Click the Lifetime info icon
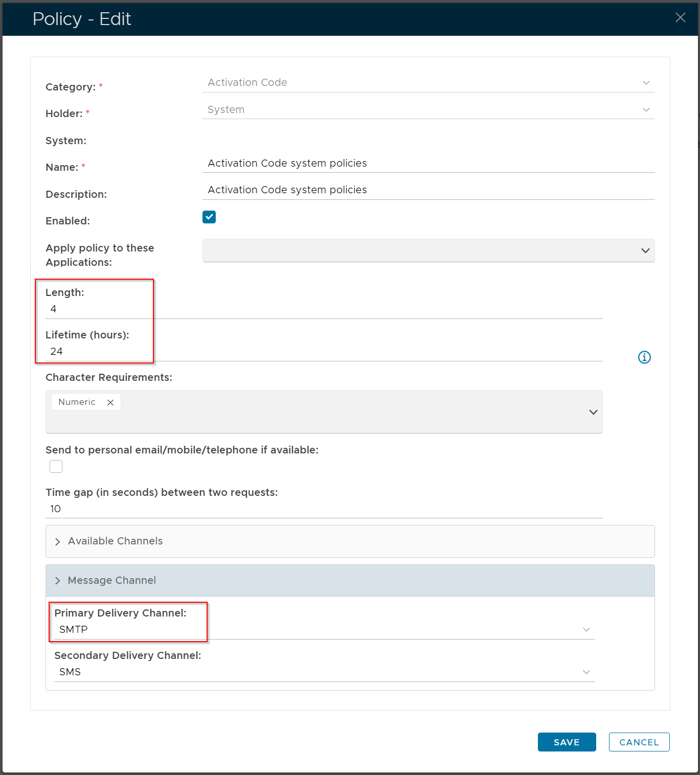 644,357
